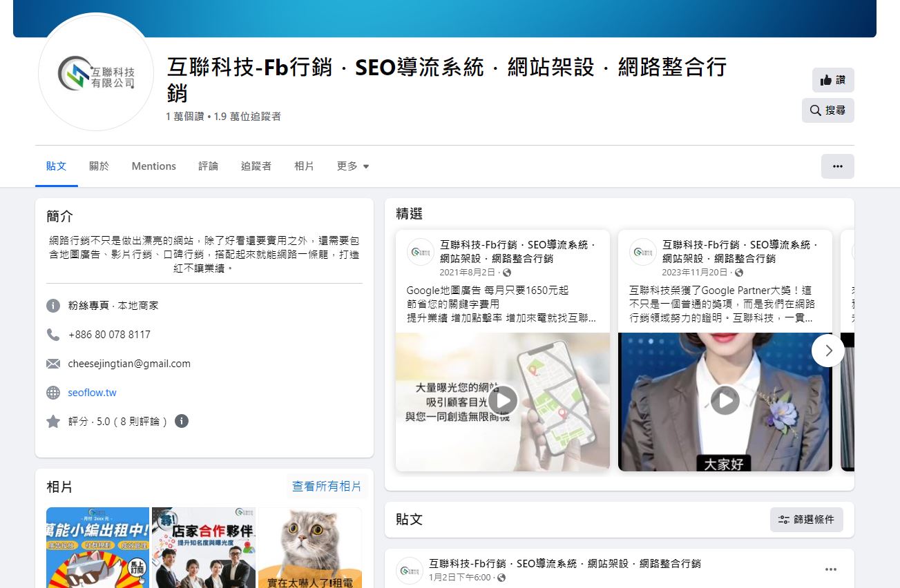
Task: Open the Mentions tab
Action: [154, 166]
